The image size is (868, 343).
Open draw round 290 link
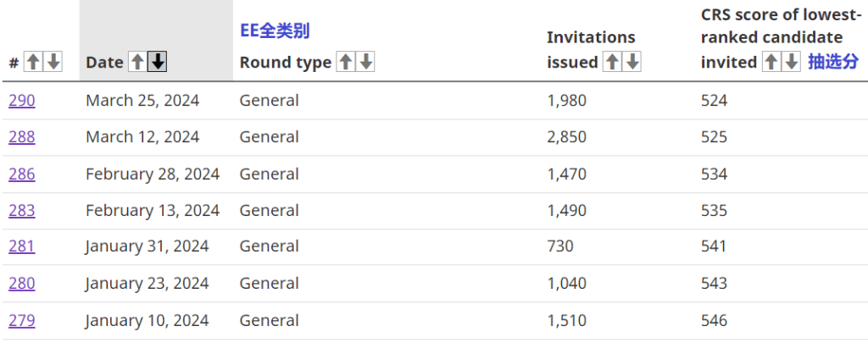(21, 101)
